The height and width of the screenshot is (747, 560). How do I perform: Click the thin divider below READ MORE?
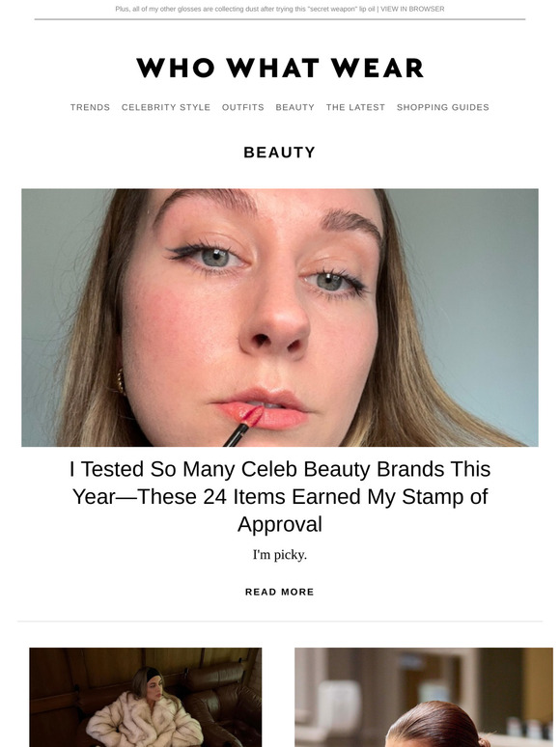pos(280,622)
